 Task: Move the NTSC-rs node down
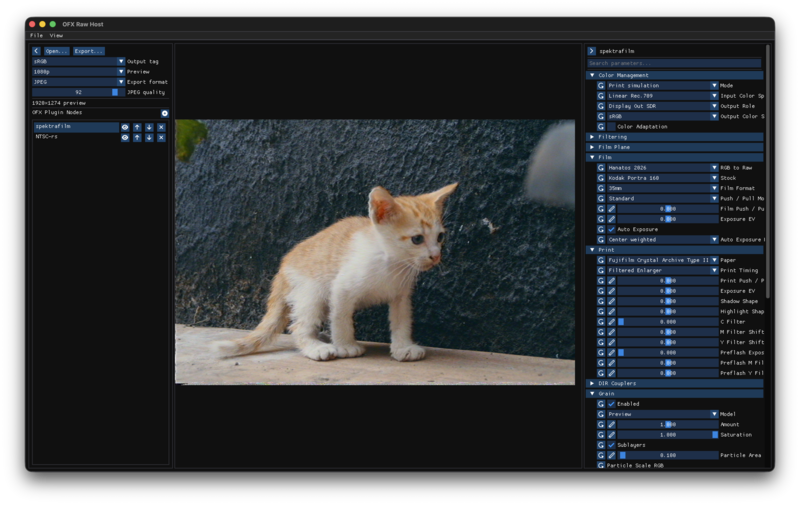pyautogui.click(x=149, y=138)
